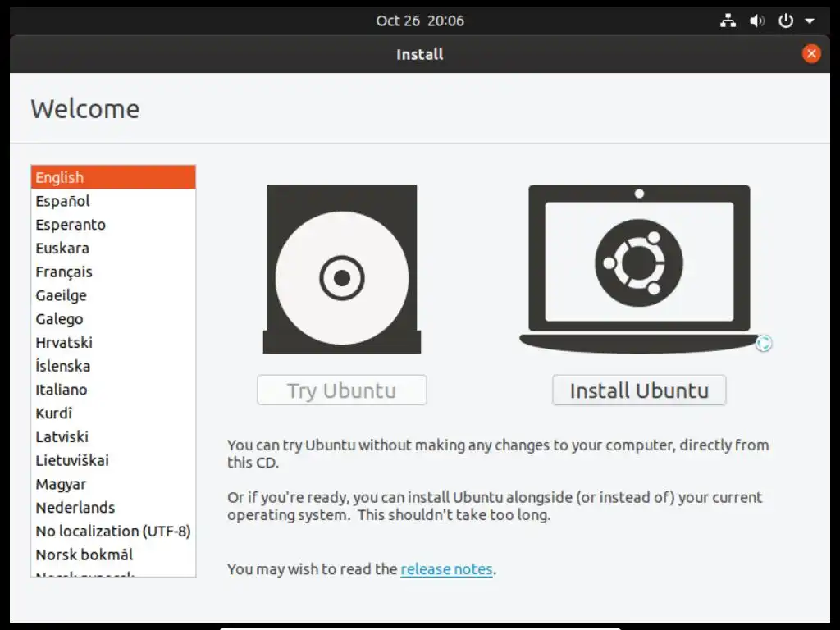Pick Nederlands from the language list
The width and height of the screenshot is (840, 630).
pyautogui.click(x=113, y=507)
